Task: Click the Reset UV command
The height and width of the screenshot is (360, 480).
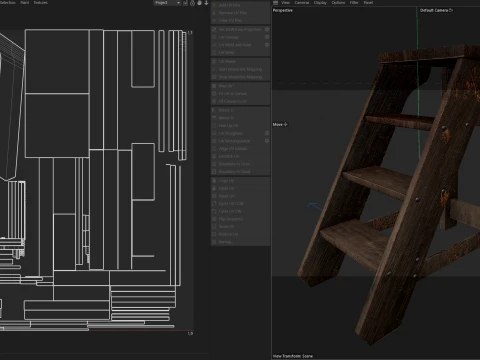Action: tap(240, 196)
